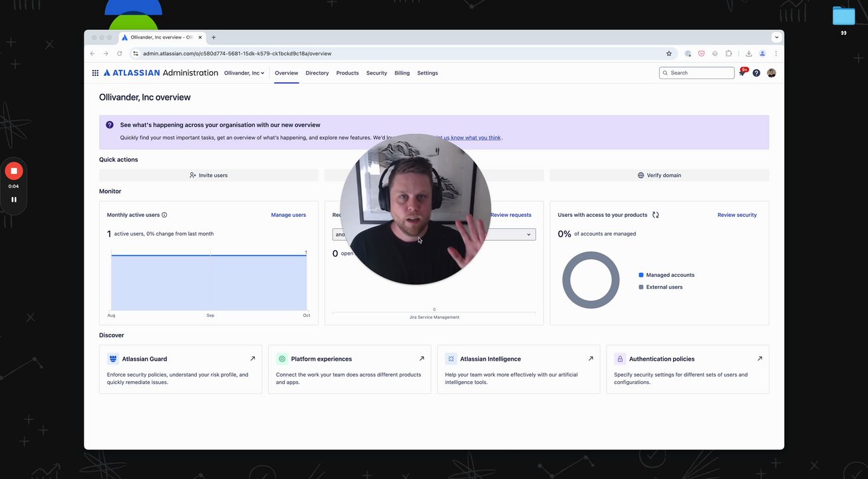Click the gray donut chart ring
Image resolution: width=868 pixels, height=479 pixels.
[x=566, y=280]
